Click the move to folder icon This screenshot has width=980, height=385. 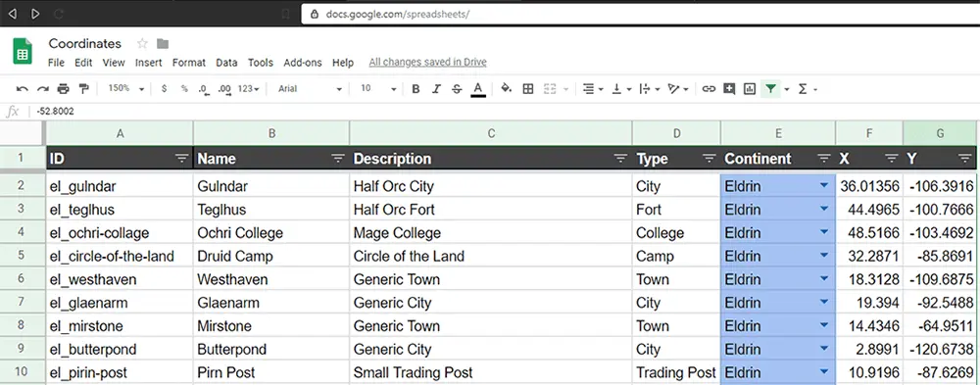point(163,43)
